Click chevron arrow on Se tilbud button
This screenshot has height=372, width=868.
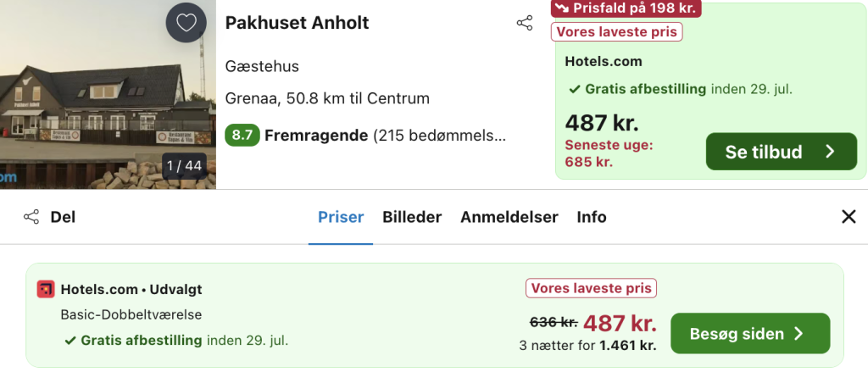click(x=830, y=152)
